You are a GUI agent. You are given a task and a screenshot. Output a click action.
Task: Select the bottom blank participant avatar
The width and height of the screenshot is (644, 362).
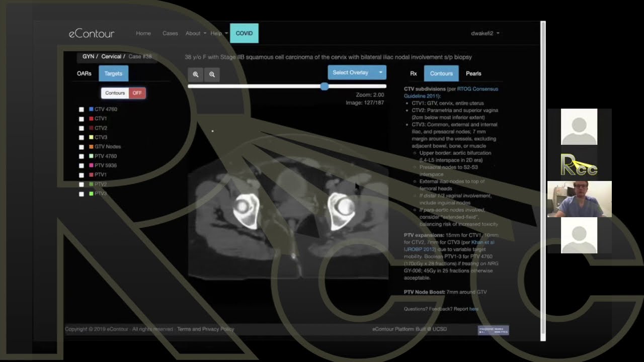pos(579,235)
